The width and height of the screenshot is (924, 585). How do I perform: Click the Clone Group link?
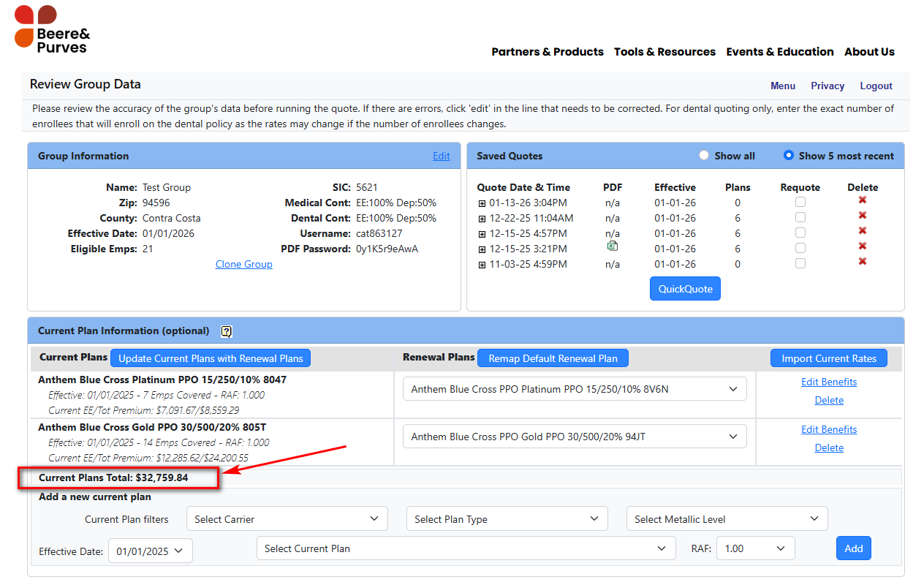pos(244,264)
